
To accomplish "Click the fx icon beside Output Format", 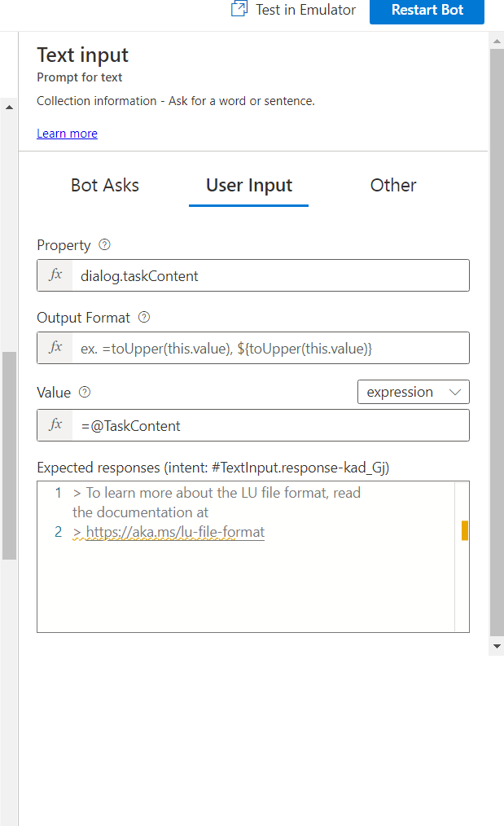I will pos(54,347).
